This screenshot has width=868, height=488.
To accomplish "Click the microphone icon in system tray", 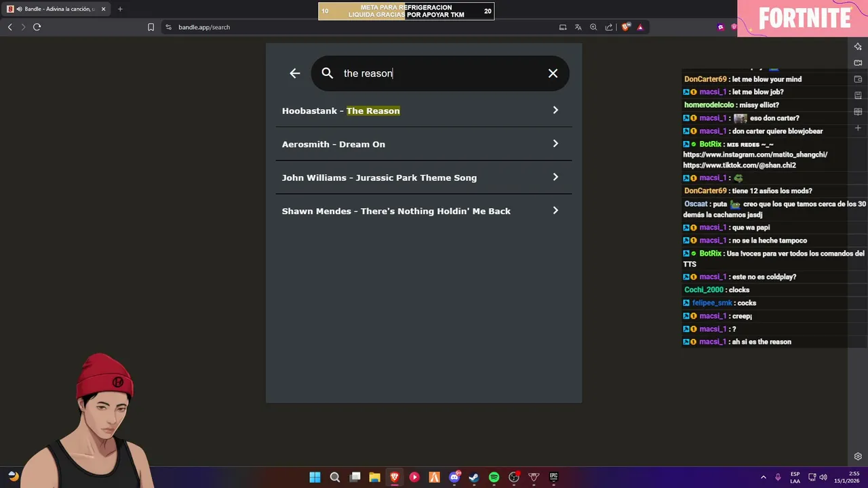I will [778, 477].
